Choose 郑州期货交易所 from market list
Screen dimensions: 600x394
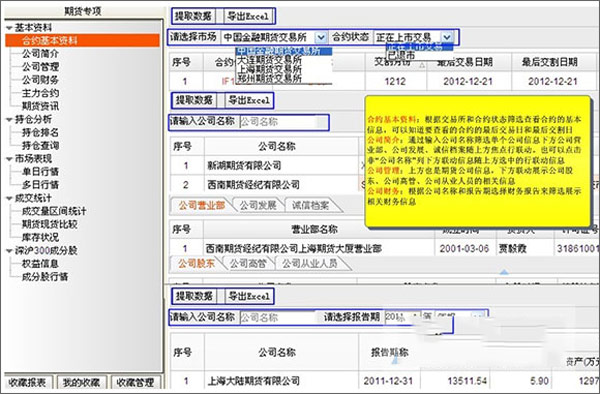pos(269,79)
